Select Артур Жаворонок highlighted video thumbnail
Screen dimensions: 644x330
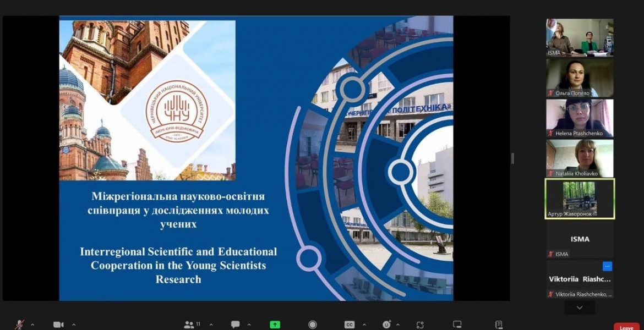(x=580, y=199)
